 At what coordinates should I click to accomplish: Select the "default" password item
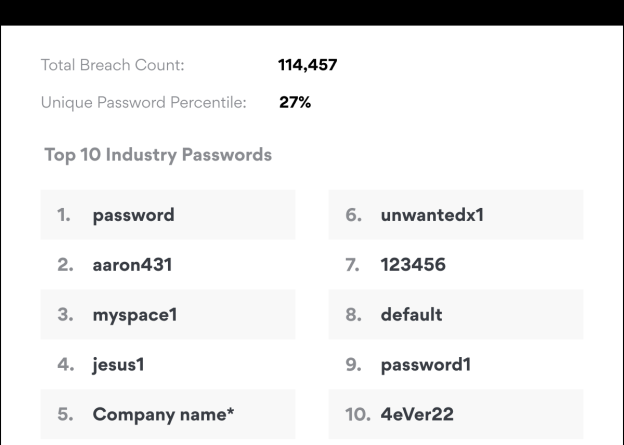(x=411, y=315)
